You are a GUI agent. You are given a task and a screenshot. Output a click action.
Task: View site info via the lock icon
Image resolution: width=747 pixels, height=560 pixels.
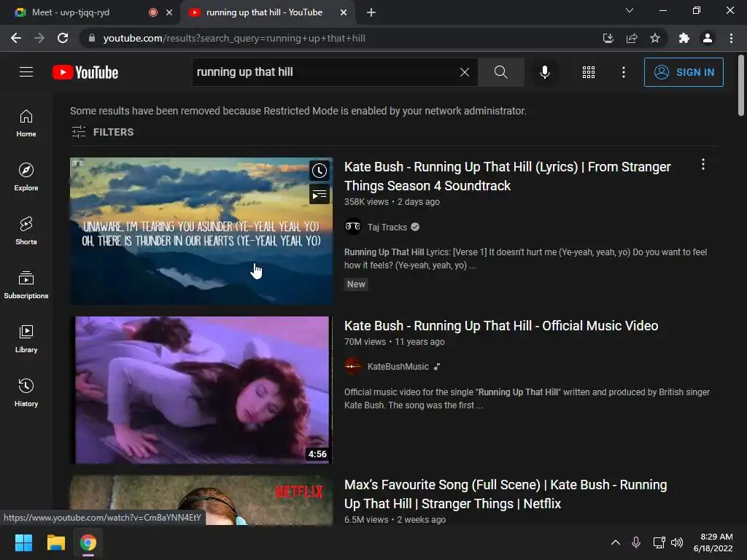click(x=92, y=38)
